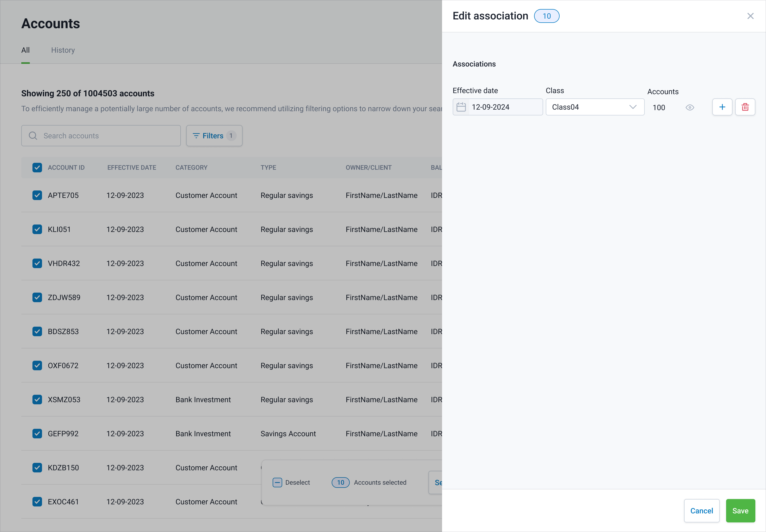Click the chevron arrow in Class field
Image resolution: width=766 pixels, height=532 pixels.
pos(633,107)
